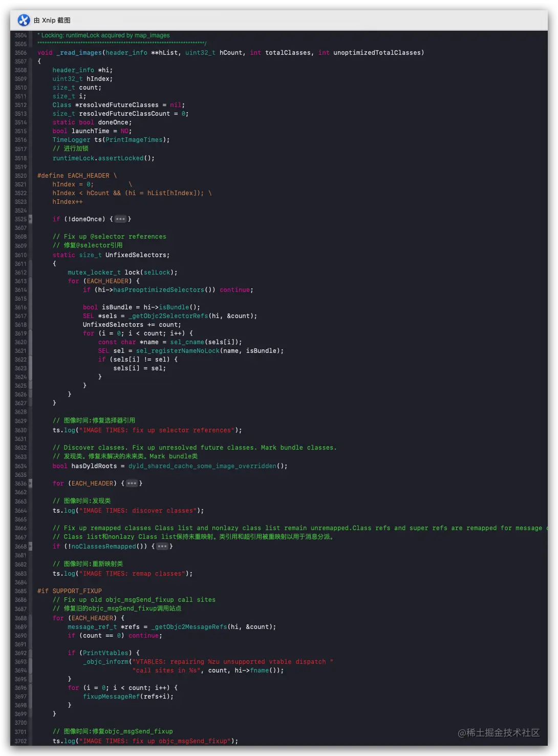Click 'message_ref_t' type name
Image resolution: width=558 pixels, height=756 pixels.
pyautogui.click(x=92, y=627)
